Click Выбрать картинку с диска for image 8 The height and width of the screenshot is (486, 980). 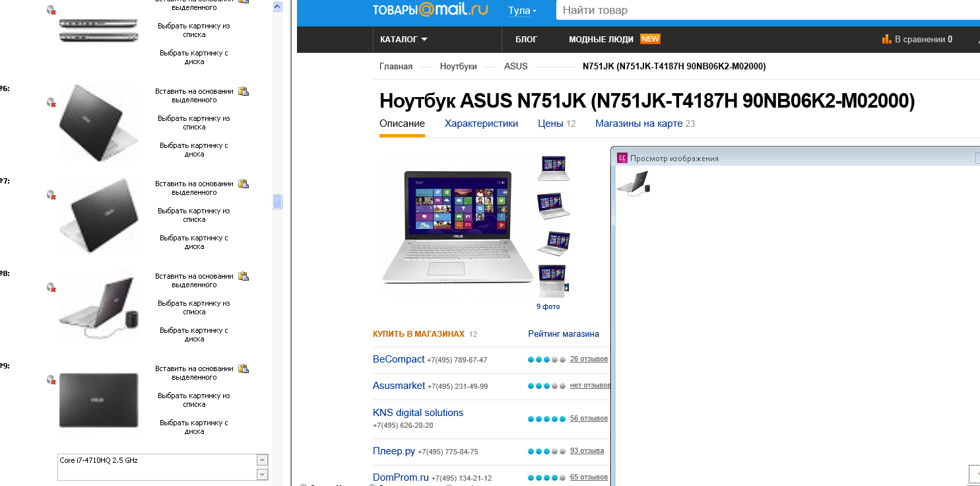tap(194, 335)
